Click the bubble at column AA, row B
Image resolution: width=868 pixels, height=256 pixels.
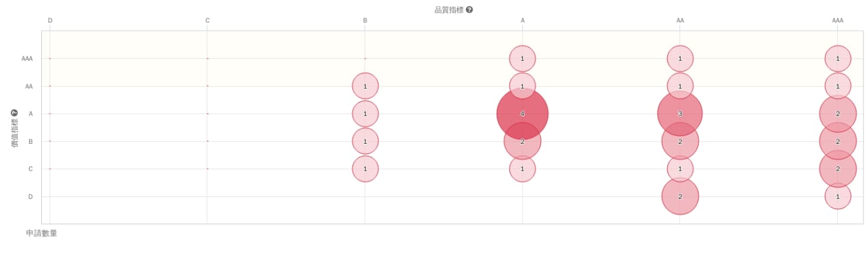pyautogui.click(x=680, y=141)
